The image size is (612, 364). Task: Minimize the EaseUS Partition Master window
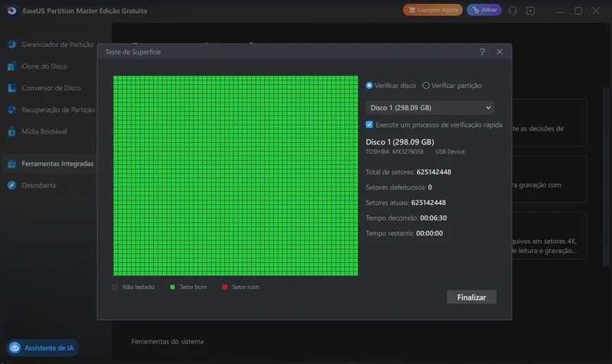(x=561, y=11)
